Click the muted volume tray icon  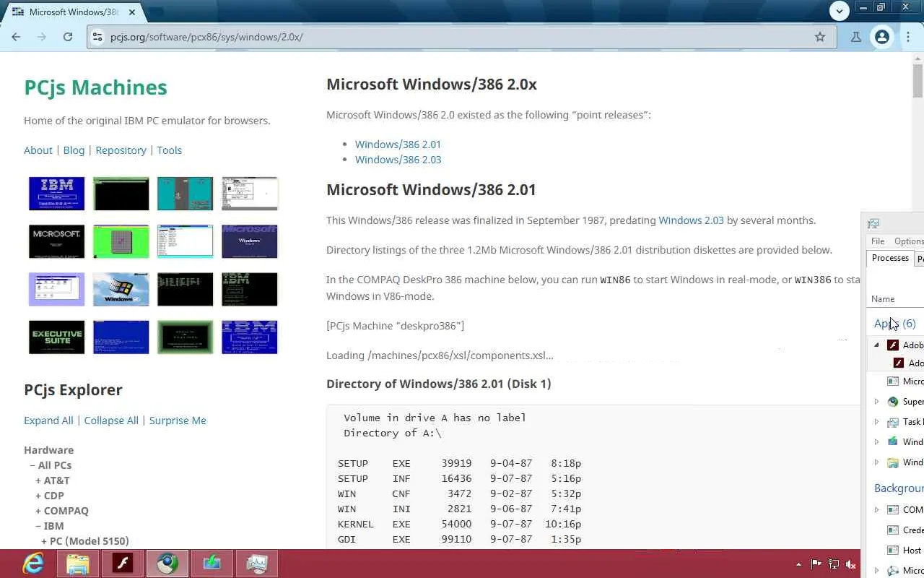(x=851, y=564)
